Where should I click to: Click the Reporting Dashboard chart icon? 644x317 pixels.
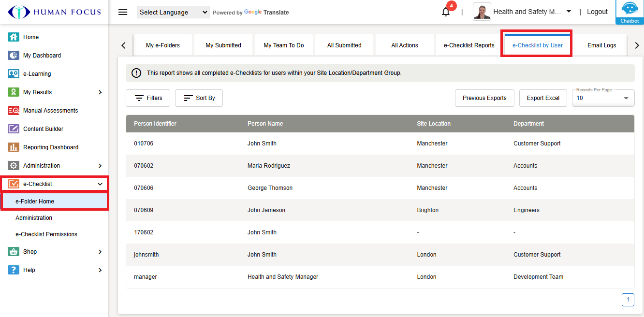click(x=14, y=147)
